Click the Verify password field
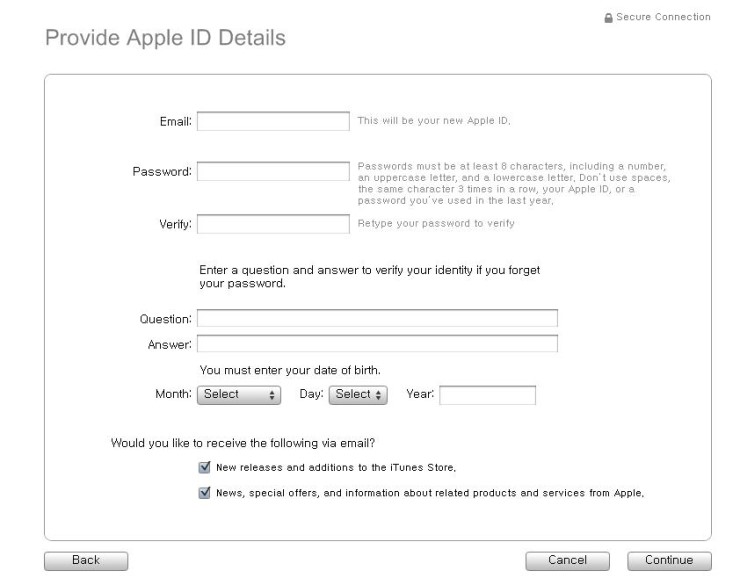The width and height of the screenshot is (740, 578). pos(273,224)
